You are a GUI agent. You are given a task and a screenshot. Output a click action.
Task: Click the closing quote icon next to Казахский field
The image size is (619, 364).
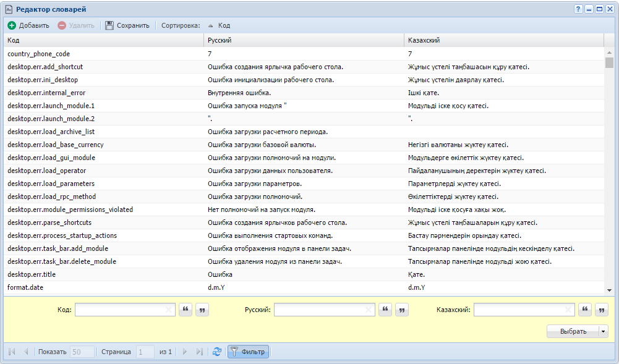click(601, 310)
